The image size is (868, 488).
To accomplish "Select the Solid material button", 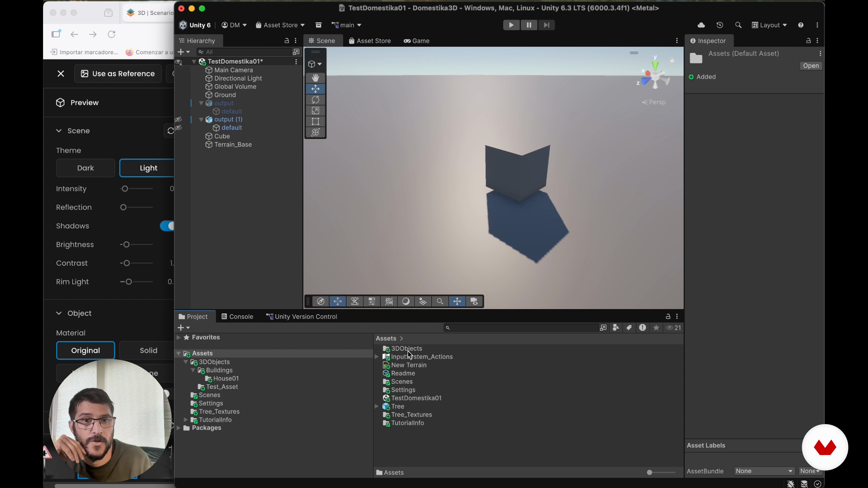I will [147, 351].
